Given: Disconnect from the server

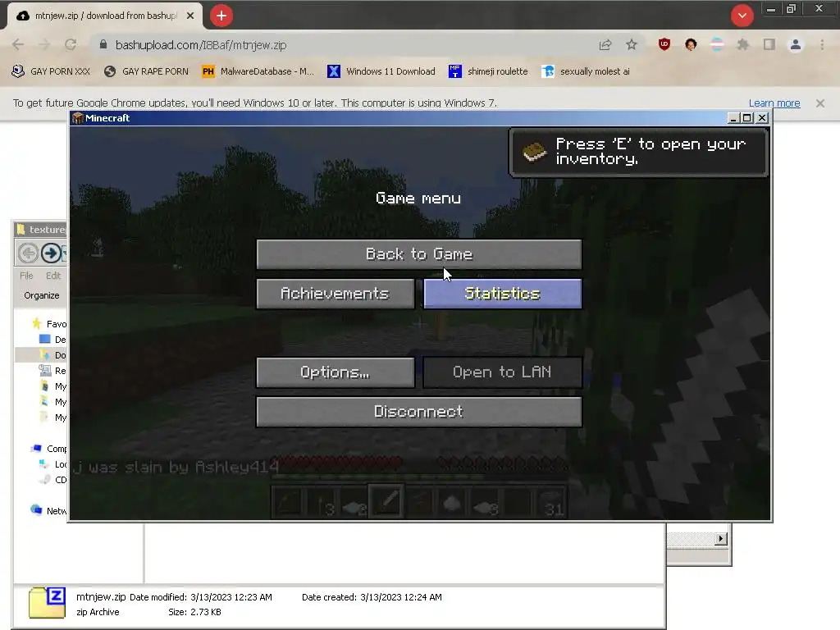Looking at the screenshot, I should pyautogui.click(x=419, y=412).
